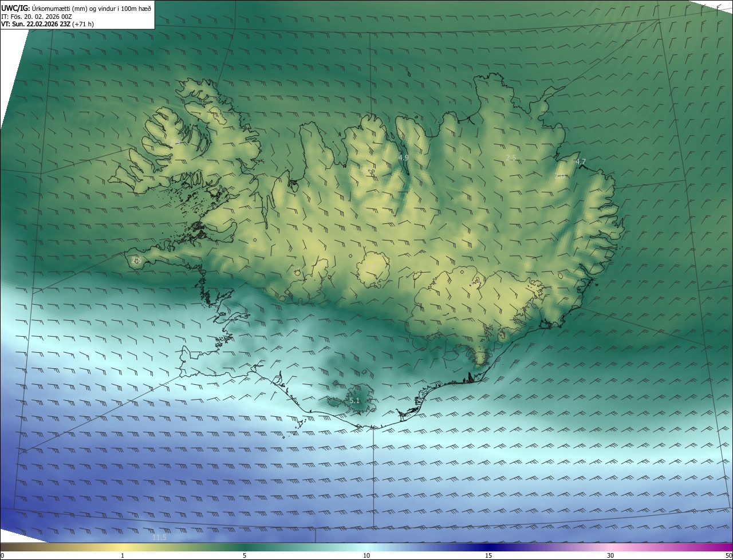Click the UWC/IG Úrkomumætti title line
Image resolution: width=733 pixels, height=560 pixels.
[x=76, y=8]
